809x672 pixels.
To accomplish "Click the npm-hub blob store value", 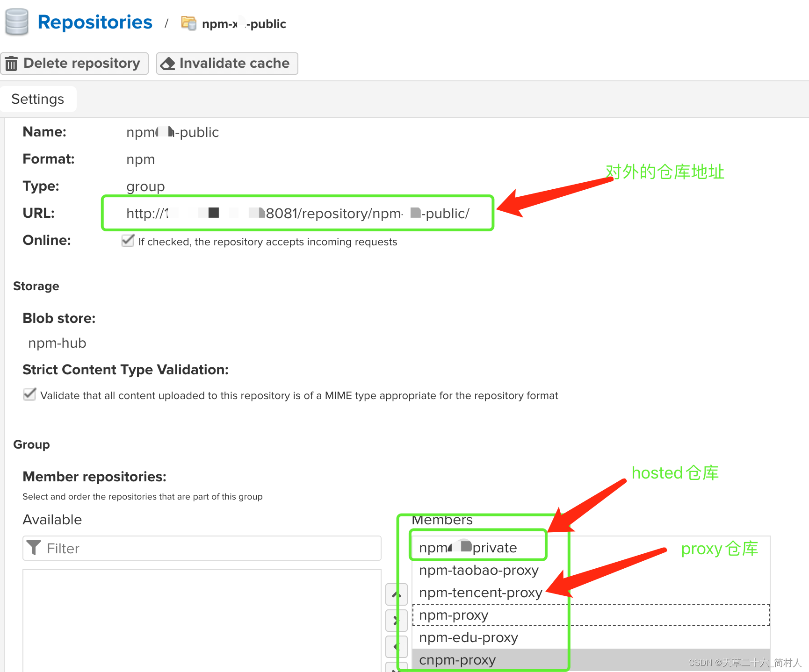I will 57,343.
